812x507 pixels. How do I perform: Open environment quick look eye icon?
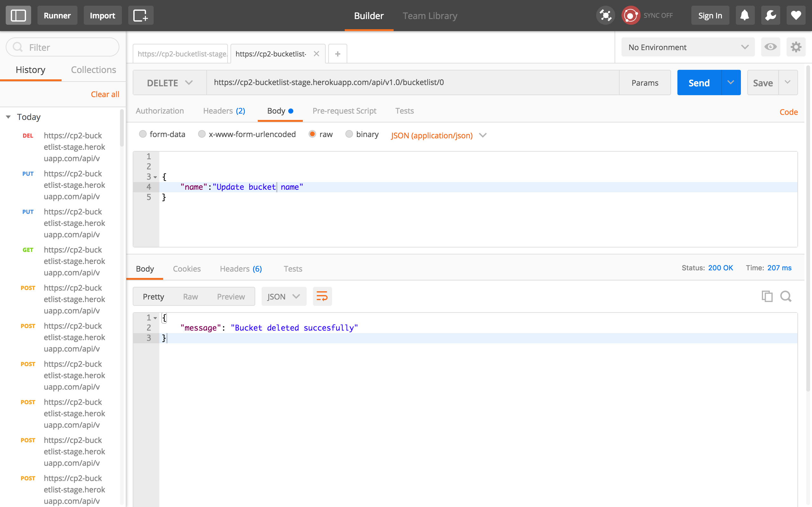(770, 47)
